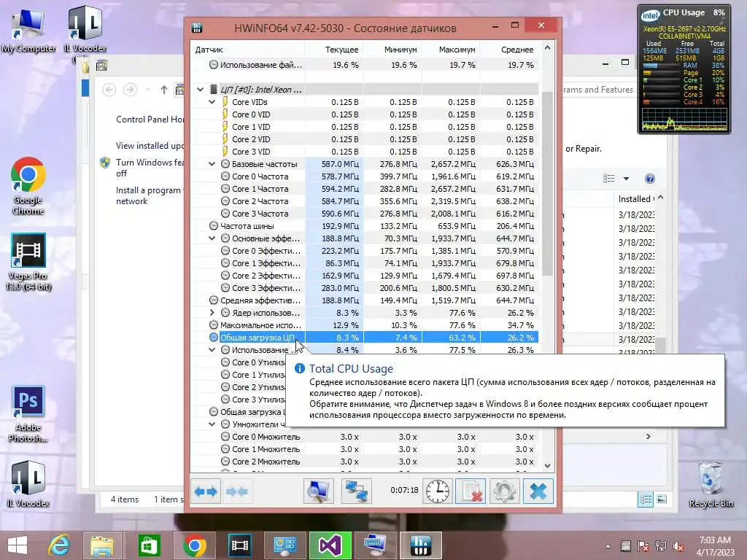
Task: Open Windows Store from the taskbar
Action: pos(149,545)
